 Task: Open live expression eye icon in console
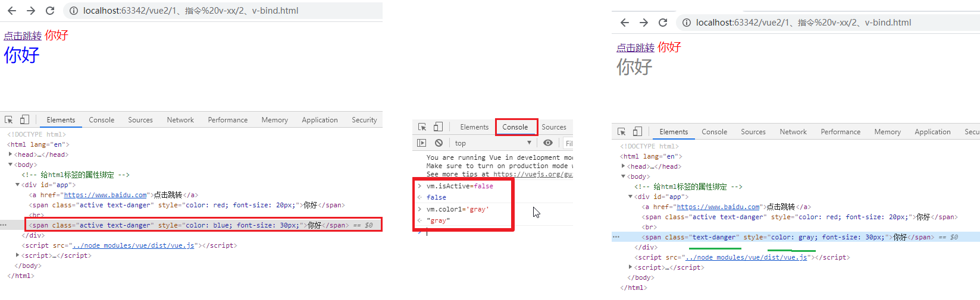pyautogui.click(x=548, y=143)
